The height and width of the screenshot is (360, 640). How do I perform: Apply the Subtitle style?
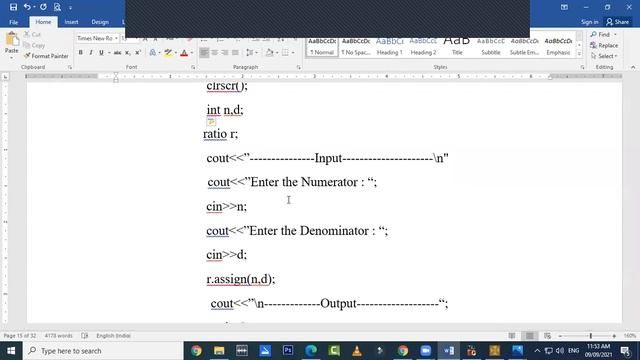tap(491, 46)
